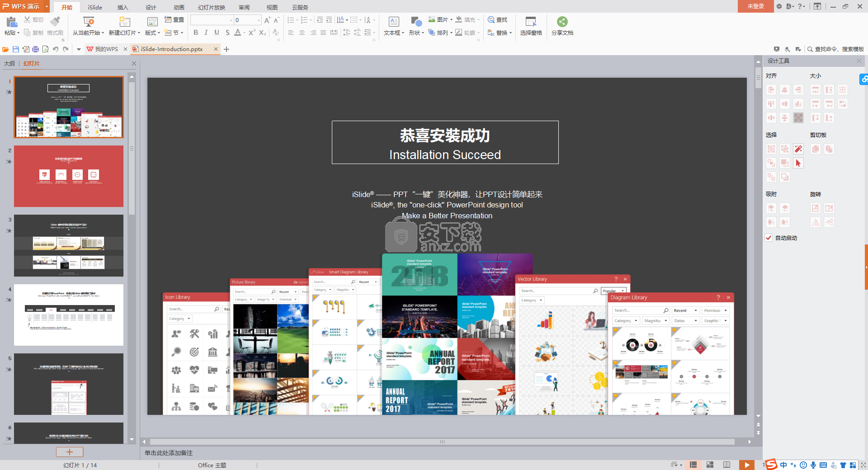Expand the 从当前开始 dropdown
The width and height of the screenshot is (868, 470).
click(x=103, y=33)
